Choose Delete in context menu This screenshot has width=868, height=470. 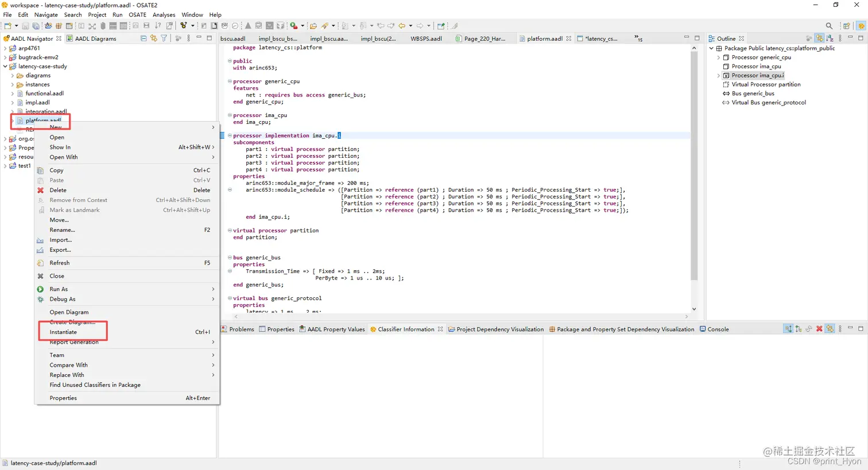point(126,190)
